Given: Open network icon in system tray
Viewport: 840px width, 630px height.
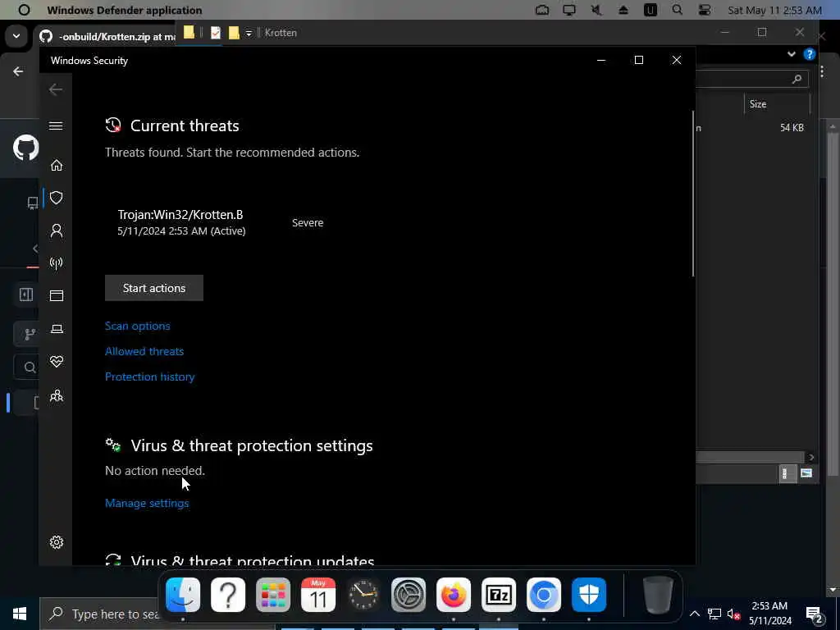Looking at the screenshot, I should tap(714, 614).
